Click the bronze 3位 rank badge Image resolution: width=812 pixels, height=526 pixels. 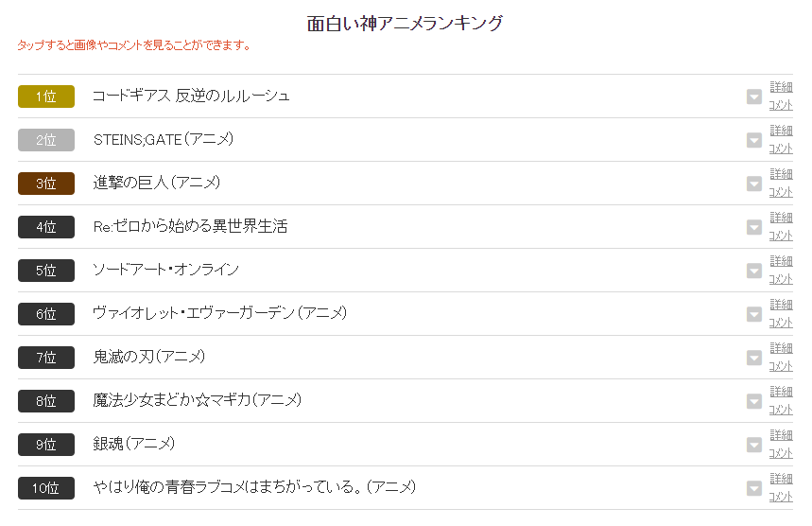(x=46, y=184)
